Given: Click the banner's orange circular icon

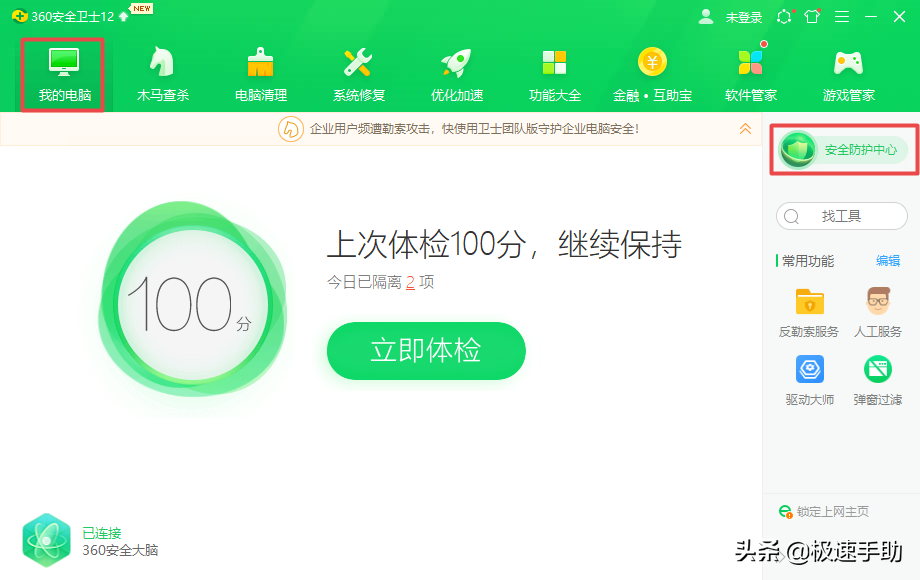Looking at the screenshot, I should 290,129.
